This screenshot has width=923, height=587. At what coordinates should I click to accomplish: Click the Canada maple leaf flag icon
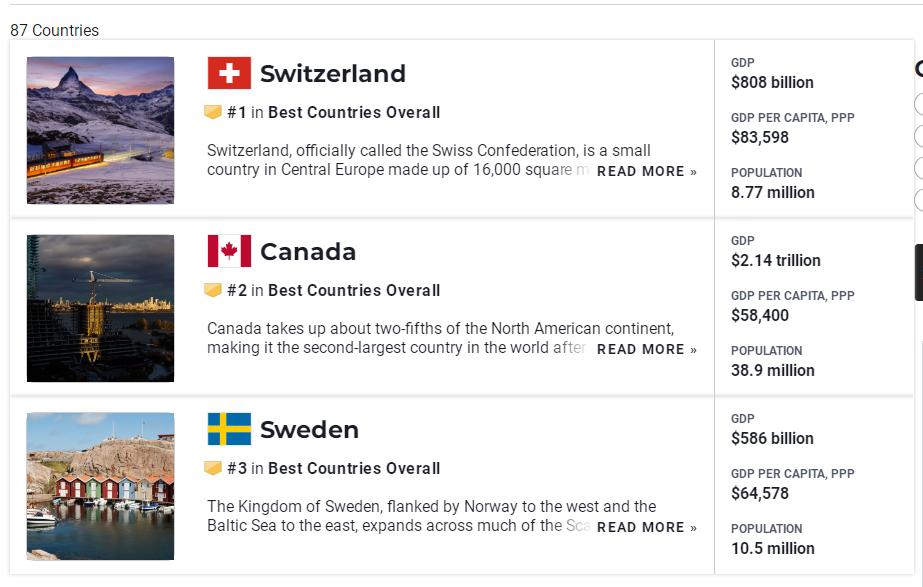pyautogui.click(x=229, y=251)
